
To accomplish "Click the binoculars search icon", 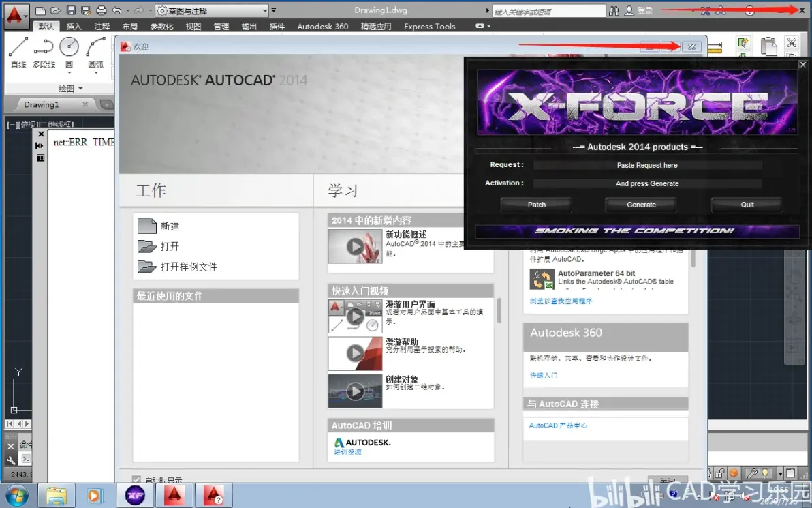I will 614,10.
